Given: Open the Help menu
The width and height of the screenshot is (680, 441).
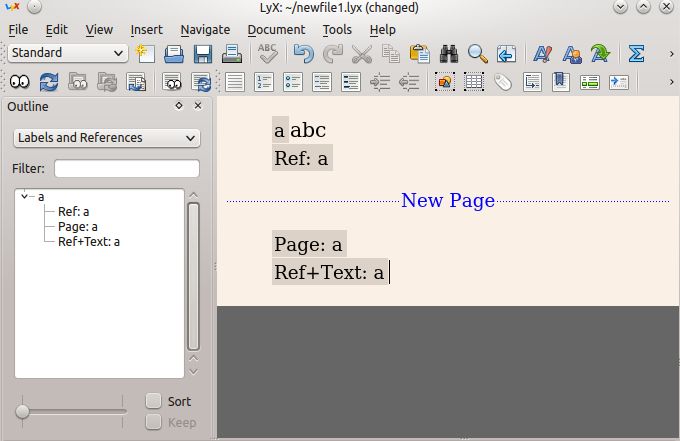Looking at the screenshot, I should coord(382,29).
